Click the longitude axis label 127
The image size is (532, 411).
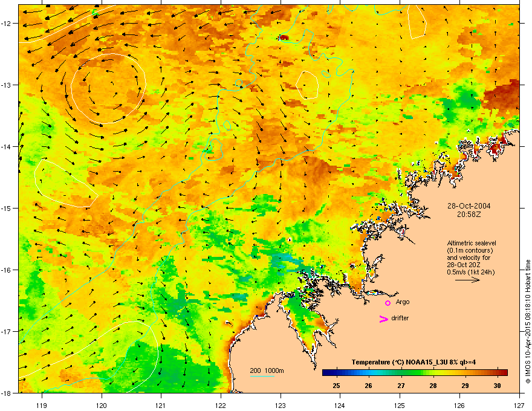coord(519,405)
